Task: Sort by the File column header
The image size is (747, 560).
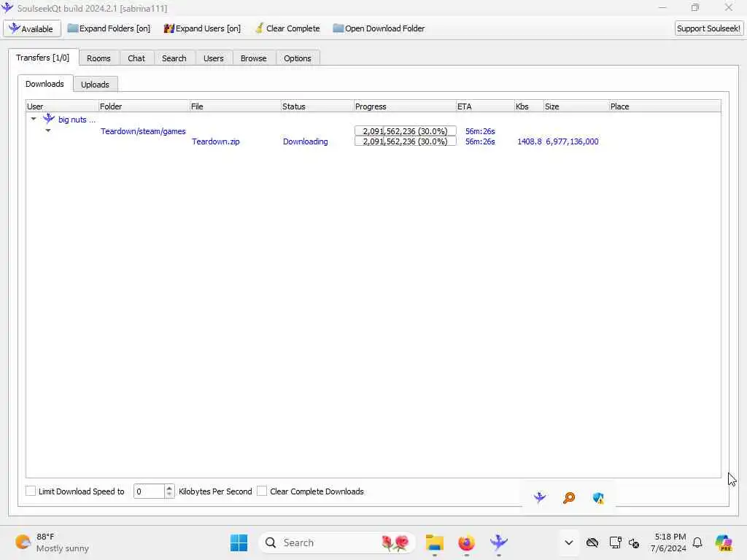Action: 235,106
